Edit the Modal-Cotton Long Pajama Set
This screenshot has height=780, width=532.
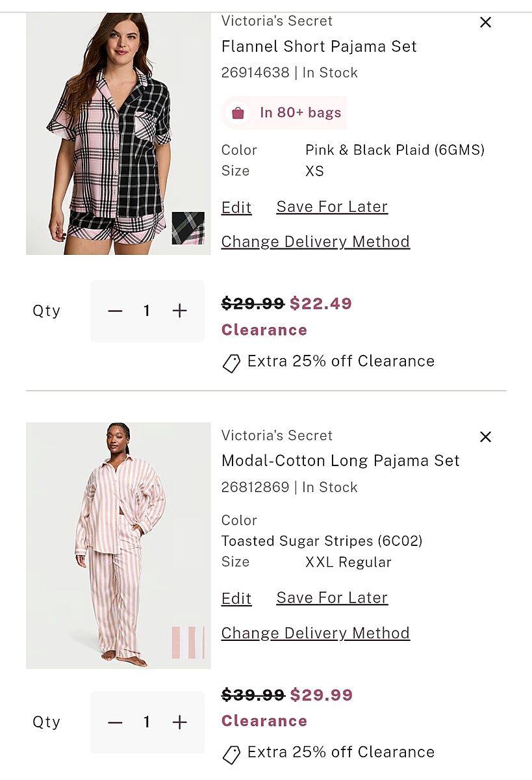236,599
